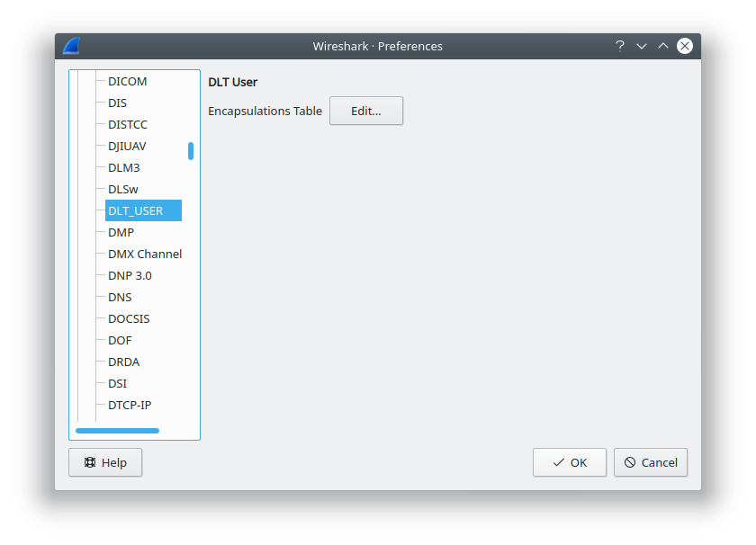Click the DLT User heading
Screen dimensions: 756x545
[x=232, y=83]
